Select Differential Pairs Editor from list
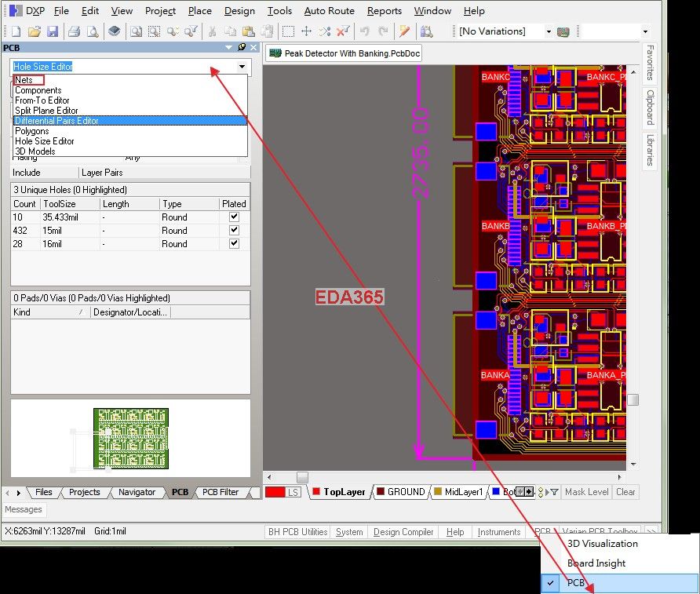700x594 pixels. point(57,121)
